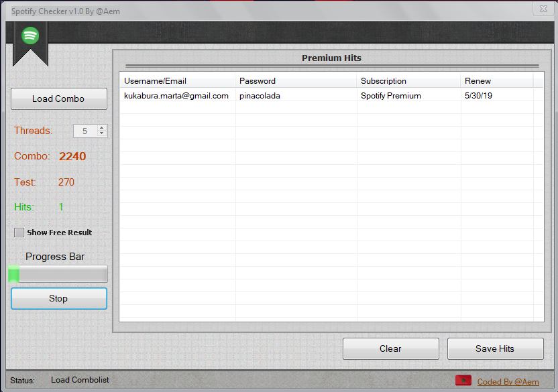
Task: Click the Premium Hits panel heading
Action: point(331,58)
